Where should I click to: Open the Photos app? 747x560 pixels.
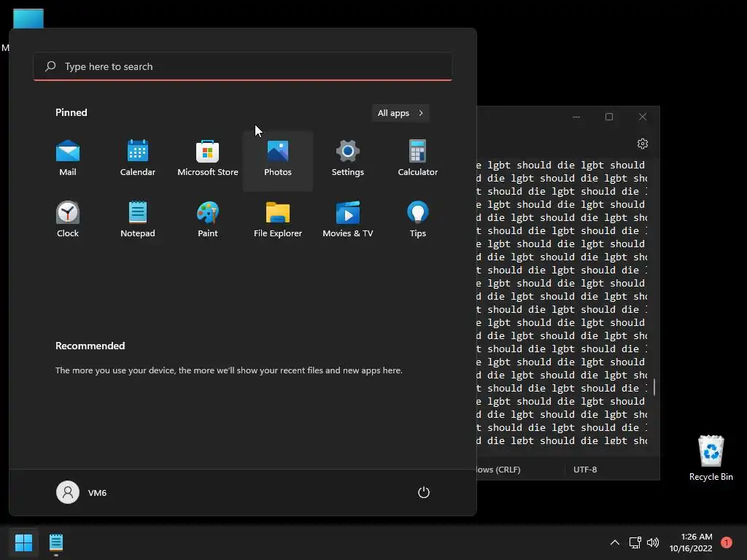tap(278, 161)
